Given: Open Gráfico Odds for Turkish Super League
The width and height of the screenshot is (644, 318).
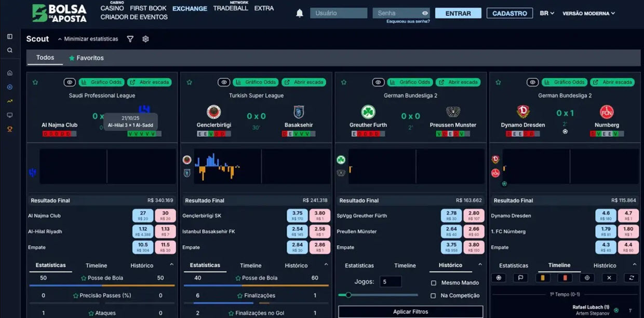Looking at the screenshot, I should pos(256,82).
